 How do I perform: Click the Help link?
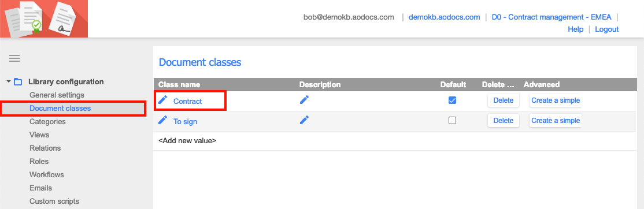[575, 29]
